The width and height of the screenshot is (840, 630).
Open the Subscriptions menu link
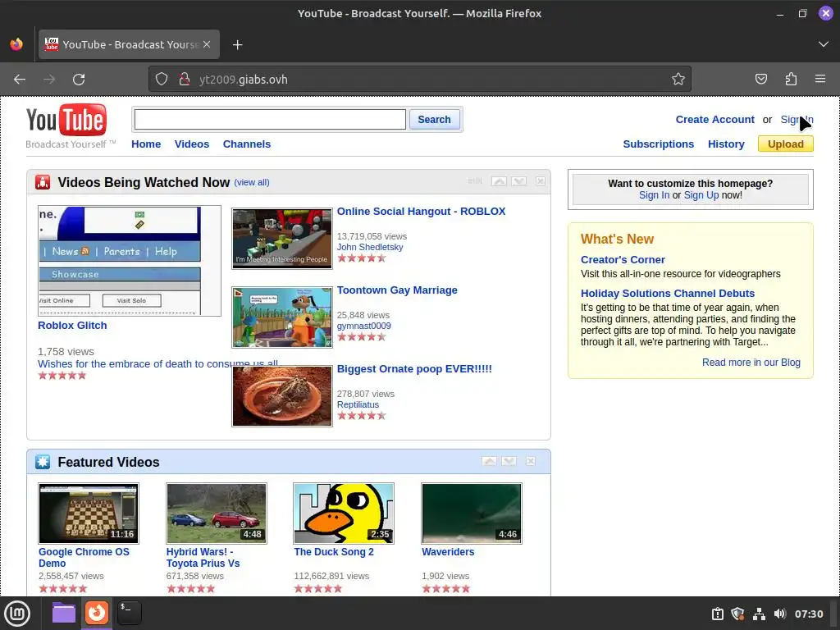[659, 144]
